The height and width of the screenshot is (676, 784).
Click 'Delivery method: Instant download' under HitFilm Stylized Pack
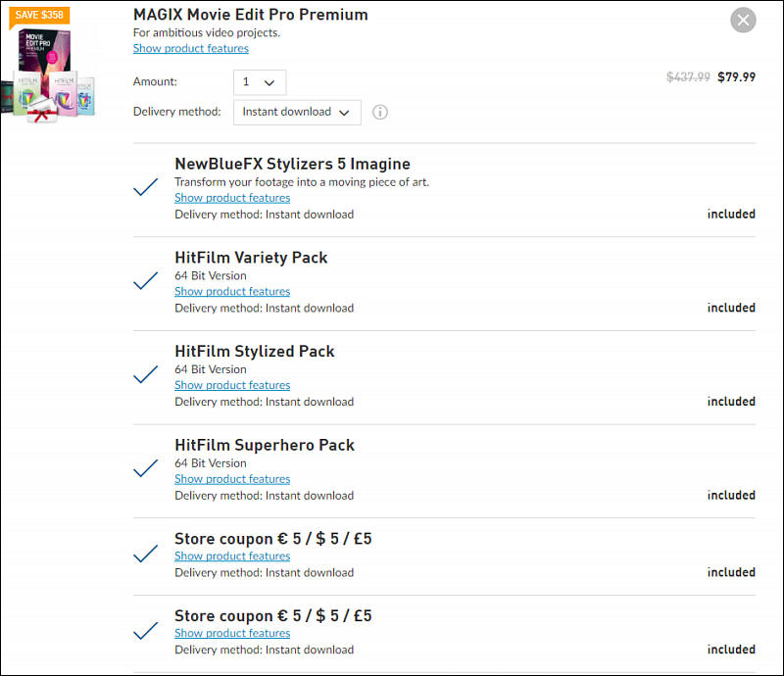pos(264,402)
